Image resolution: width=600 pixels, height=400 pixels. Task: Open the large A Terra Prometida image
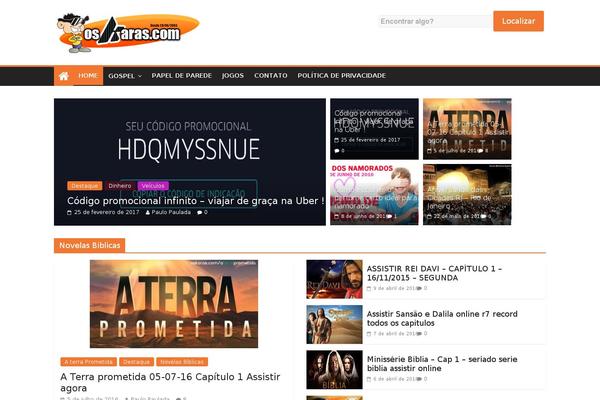click(174, 304)
